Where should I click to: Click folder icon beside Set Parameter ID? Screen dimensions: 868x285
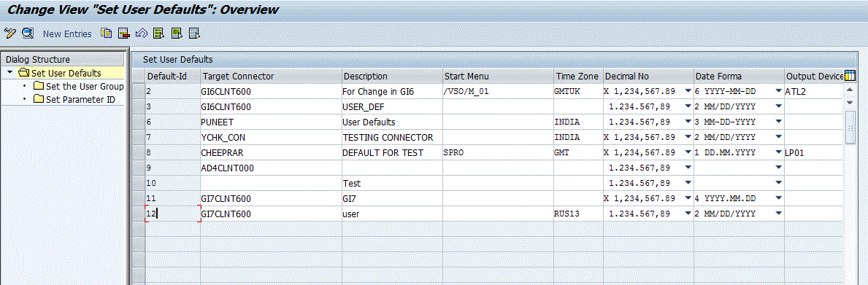38,99
